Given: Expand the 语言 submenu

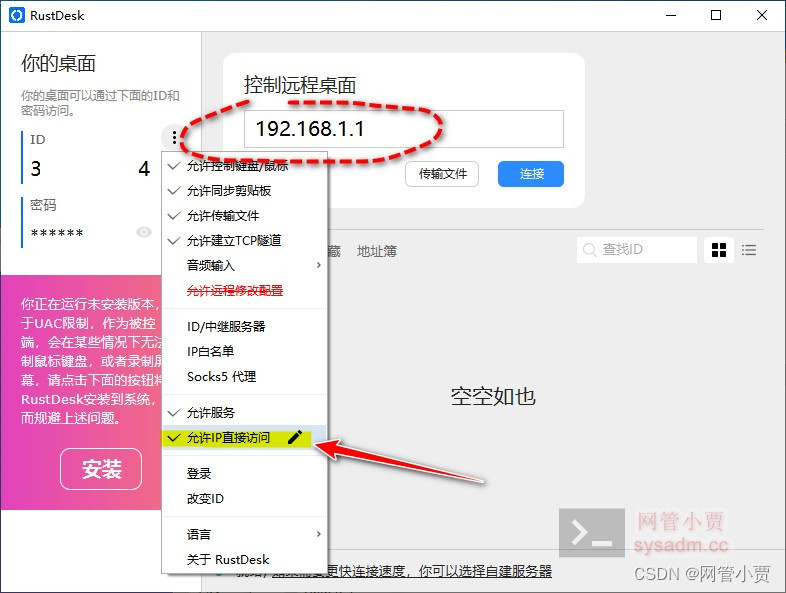Looking at the screenshot, I should click(245, 534).
